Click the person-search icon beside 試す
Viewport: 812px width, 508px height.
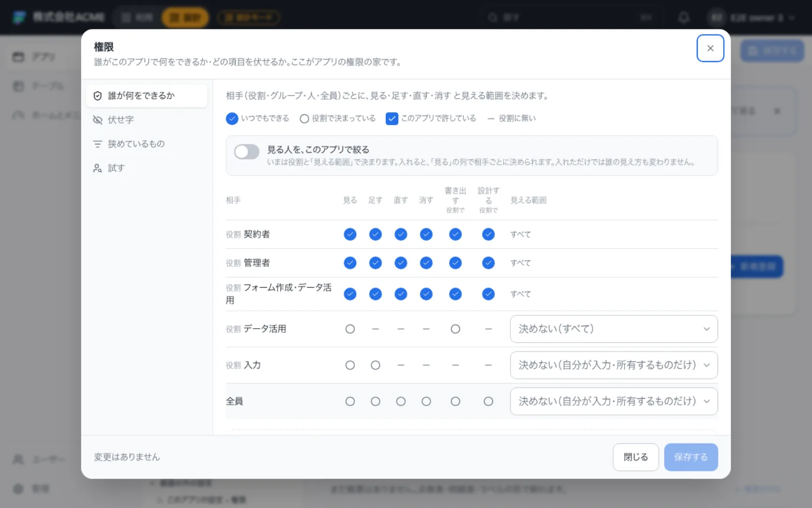(x=97, y=168)
